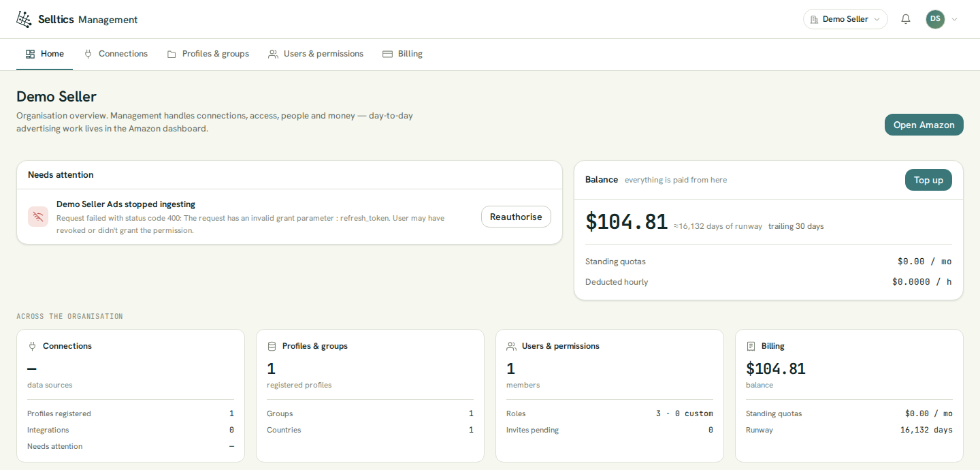The width and height of the screenshot is (980, 470).
Task: Click the 'Roles' row
Action: click(x=610, y=413)
